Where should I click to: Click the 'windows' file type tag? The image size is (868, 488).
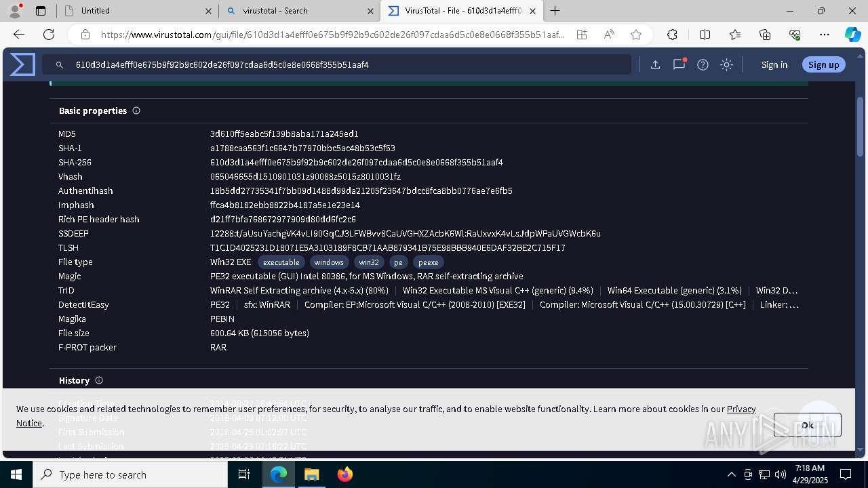click(x=329, y=262)
